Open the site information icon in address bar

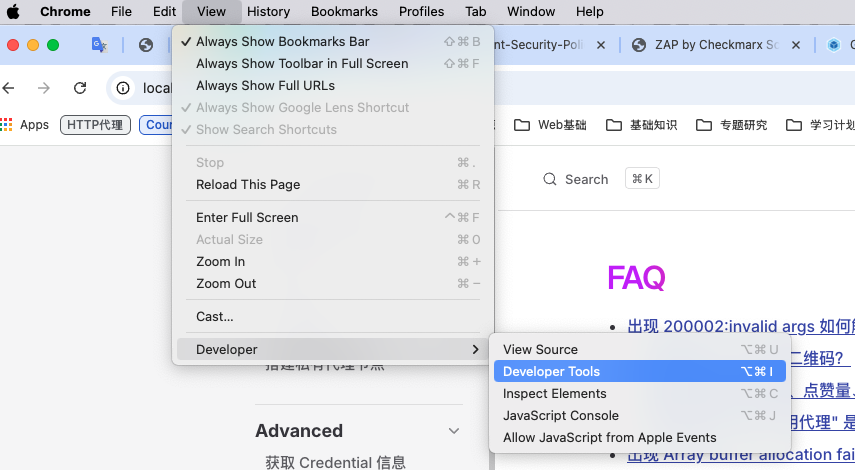[123, 88]
